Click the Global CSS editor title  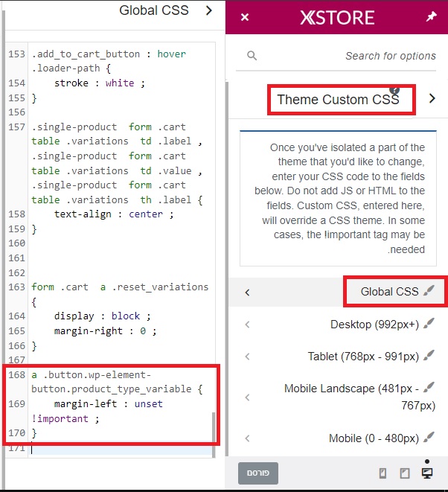154,10
